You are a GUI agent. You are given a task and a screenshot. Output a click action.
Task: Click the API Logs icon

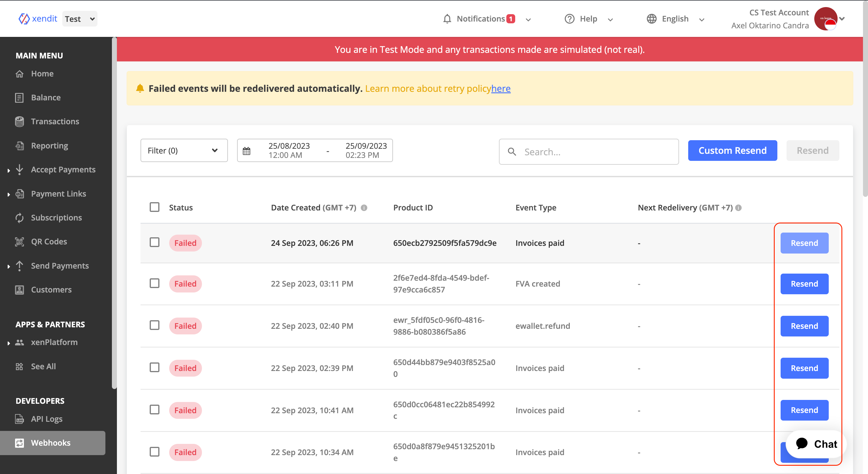(19, 419)
